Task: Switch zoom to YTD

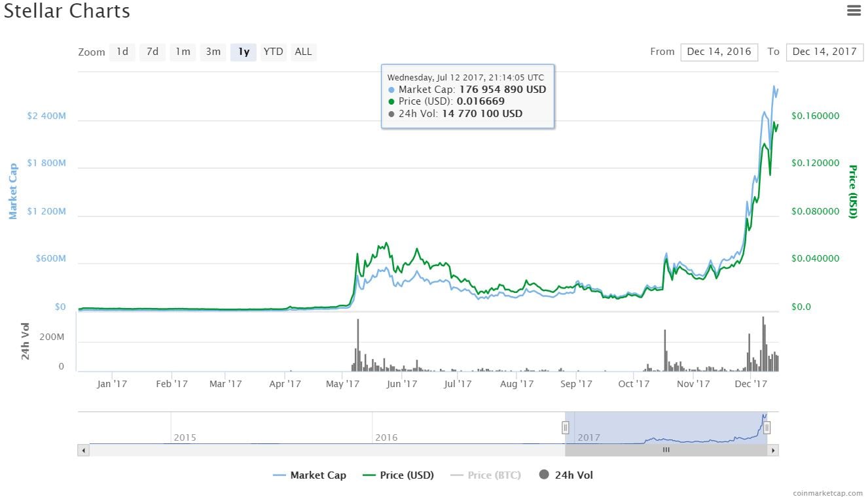Action: 274,52
